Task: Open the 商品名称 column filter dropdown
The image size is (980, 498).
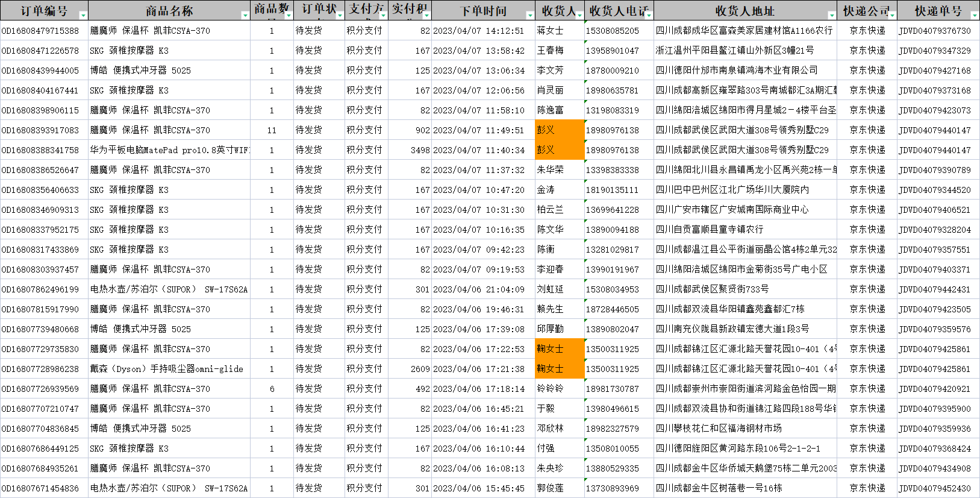Action: 245,15
